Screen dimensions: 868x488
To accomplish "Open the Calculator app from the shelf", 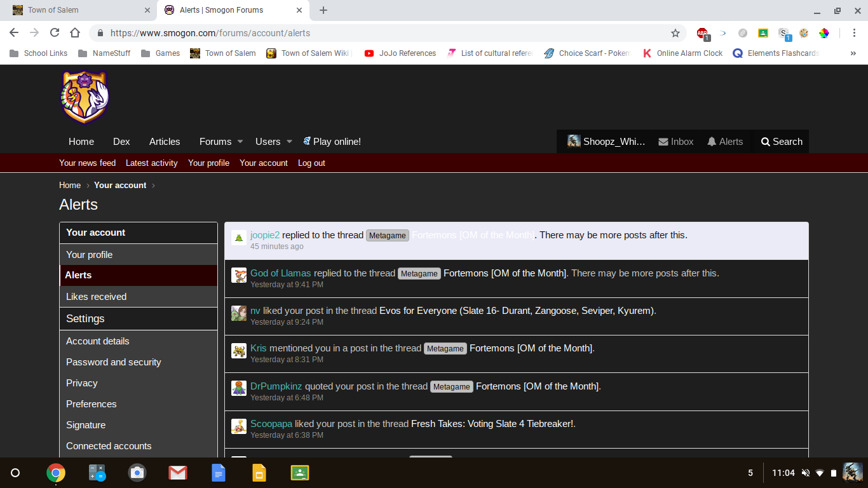I will (x=97, y=473).
